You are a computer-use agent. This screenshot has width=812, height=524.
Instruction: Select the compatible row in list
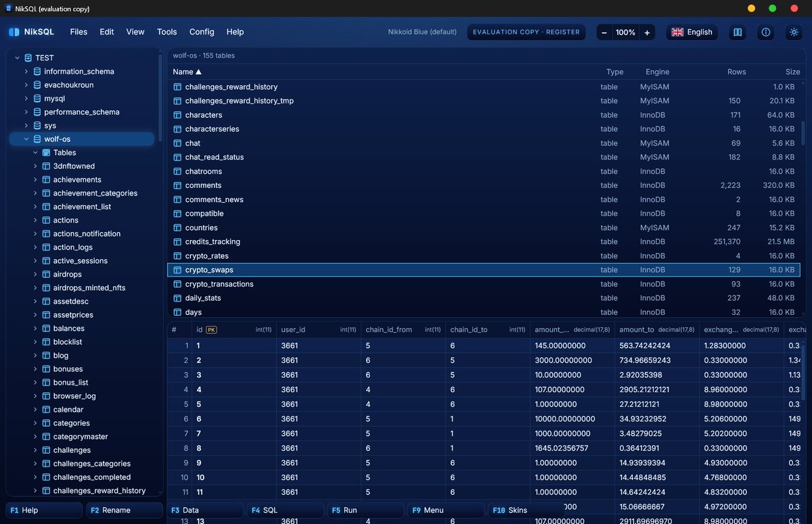484,214
